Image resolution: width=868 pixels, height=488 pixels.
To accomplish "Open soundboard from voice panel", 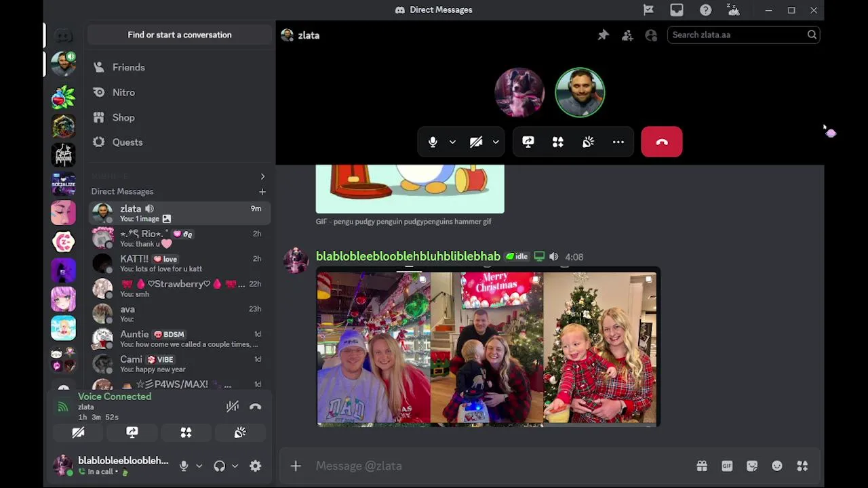I will 240,432.
